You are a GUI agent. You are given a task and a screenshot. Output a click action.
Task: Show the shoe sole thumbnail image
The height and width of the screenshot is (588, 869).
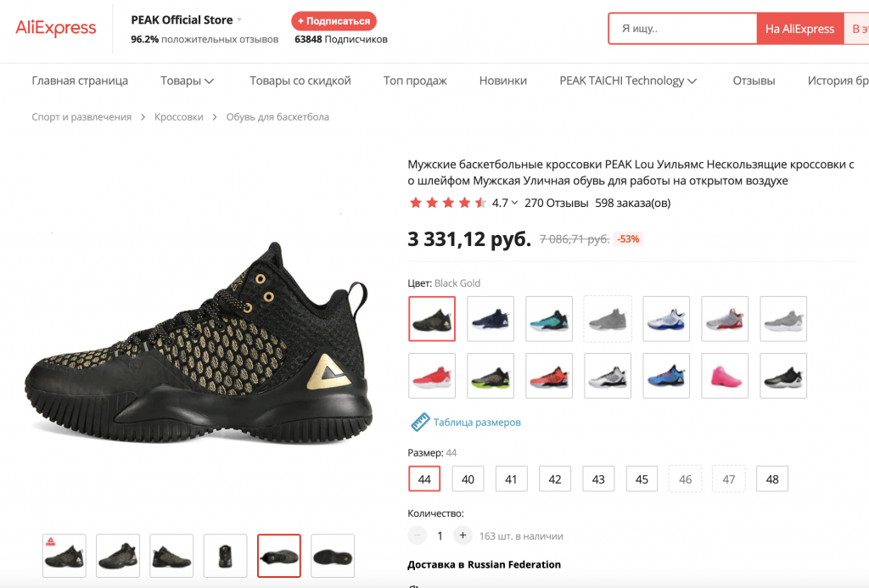[333, 556]
